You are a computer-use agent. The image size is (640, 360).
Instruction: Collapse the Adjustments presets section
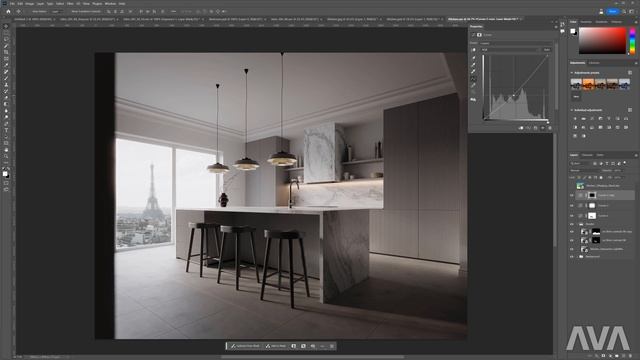(x=571, y=73)
